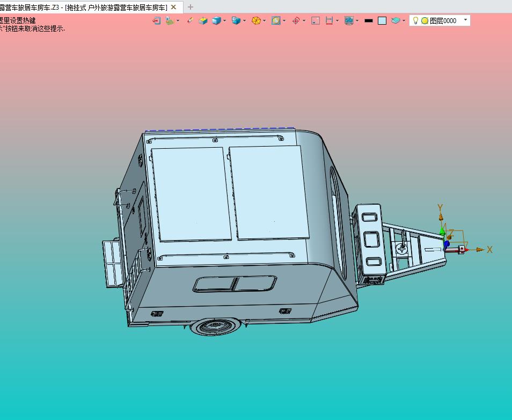Click the yellow circle layer status icon
Viewport: 512px width, 420px height.
coord(425,21)
